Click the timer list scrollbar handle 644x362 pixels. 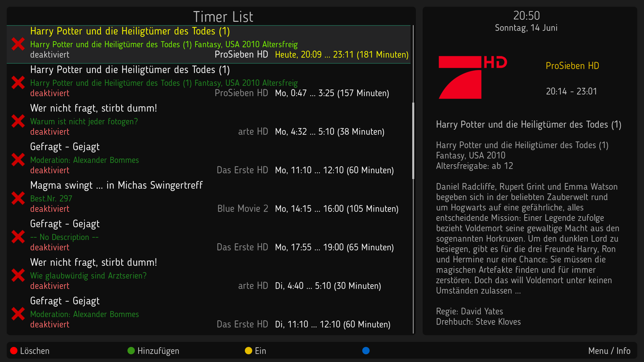point(413,141)
